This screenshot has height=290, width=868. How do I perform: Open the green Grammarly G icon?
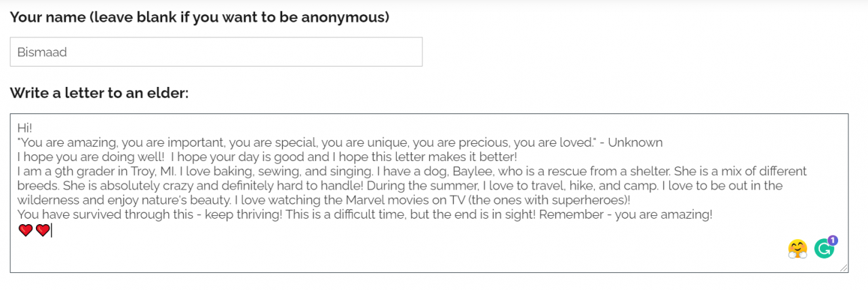tap(824, 249)
